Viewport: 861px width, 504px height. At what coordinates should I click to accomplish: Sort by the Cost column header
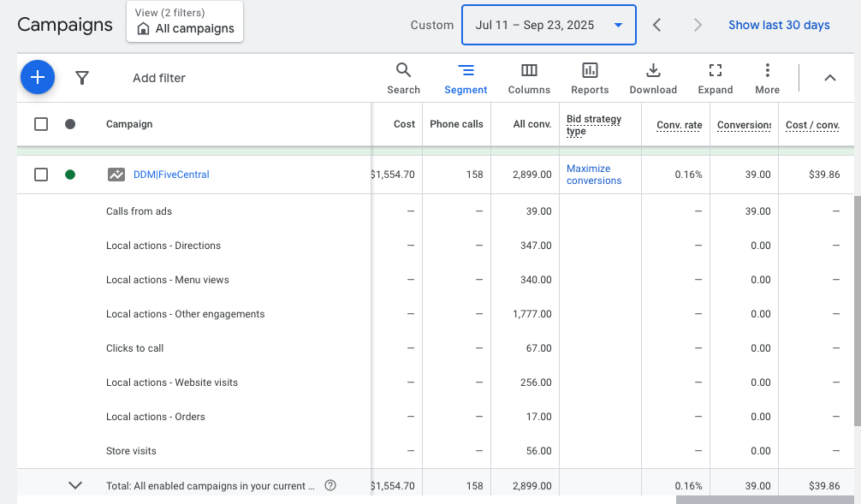coord(404,124)
